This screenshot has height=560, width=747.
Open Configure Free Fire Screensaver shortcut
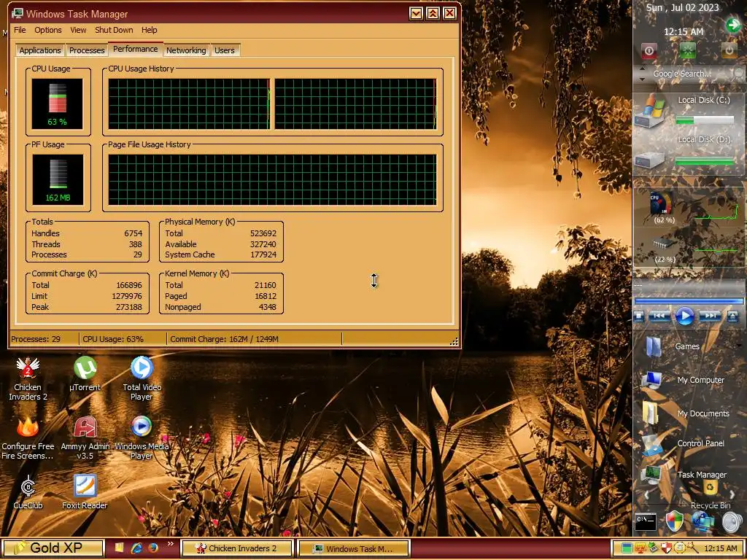(x=28, y=438)
